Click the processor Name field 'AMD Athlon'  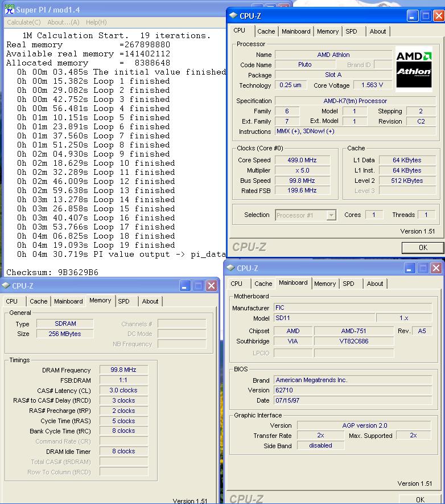click(333, 55)
